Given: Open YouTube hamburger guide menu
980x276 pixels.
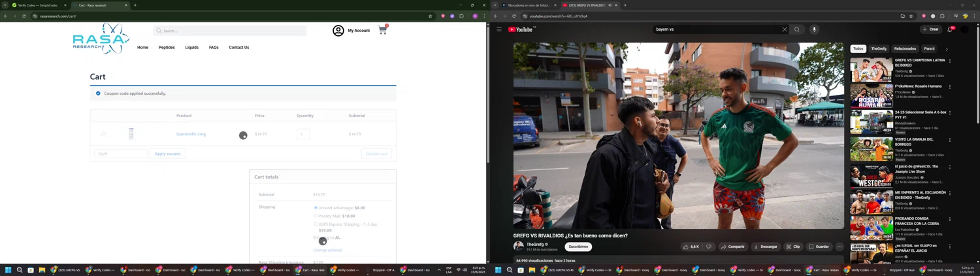Looking at the screenshot, I should point(499,29).
